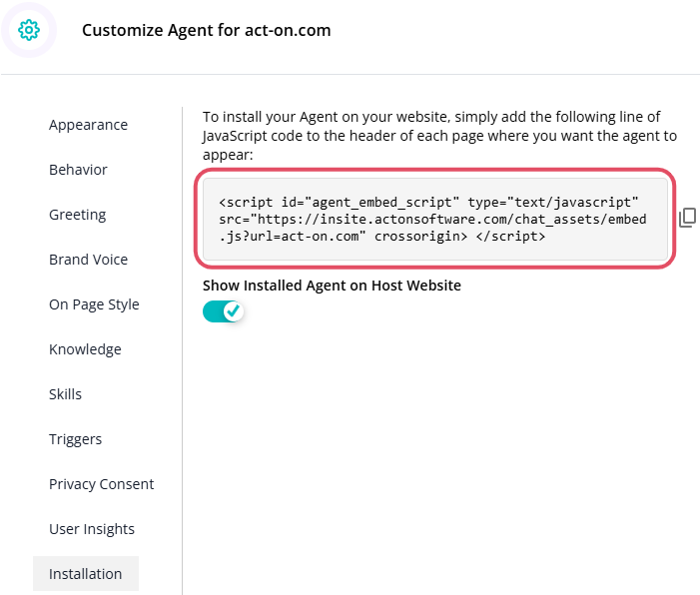Select Triggers in the sidebar

tap(76, 439)
